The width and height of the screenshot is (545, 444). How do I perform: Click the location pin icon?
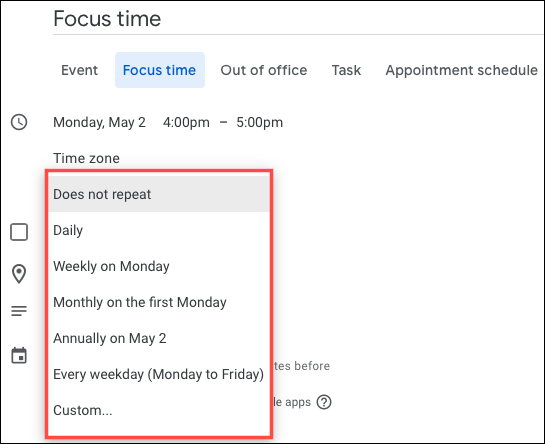pos(19,274)
